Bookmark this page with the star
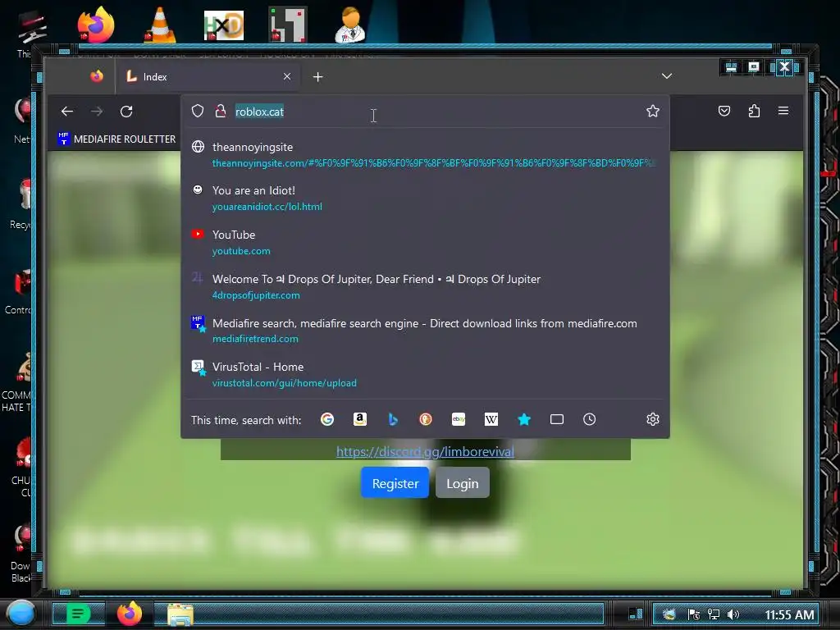 pyautogui.click(x=652, y=111)
